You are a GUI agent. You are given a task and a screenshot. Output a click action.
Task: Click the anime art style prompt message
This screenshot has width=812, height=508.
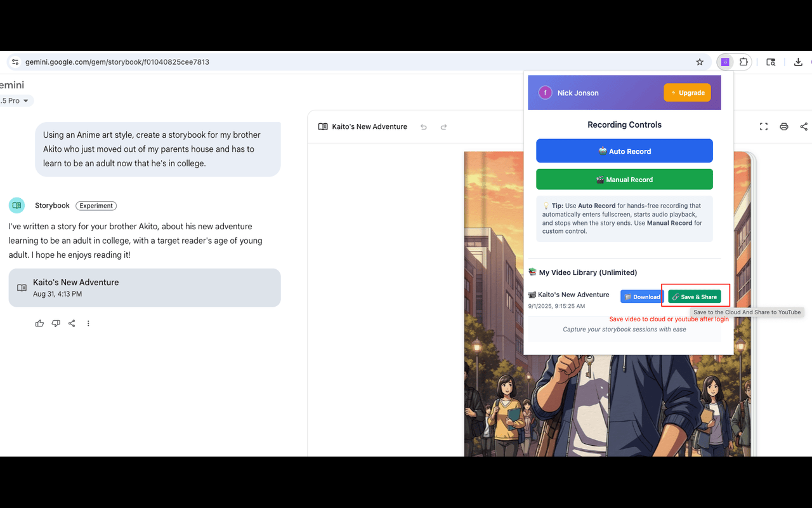[158, 149]
